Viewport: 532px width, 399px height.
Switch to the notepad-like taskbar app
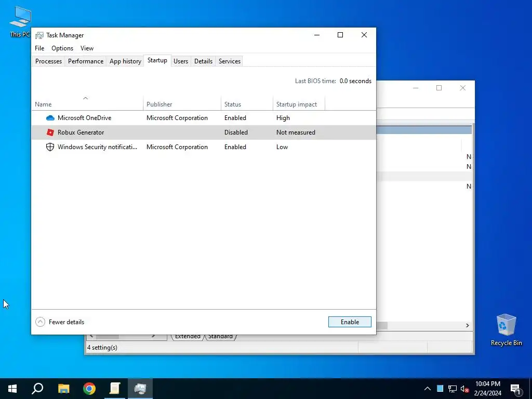coord(115,389)
